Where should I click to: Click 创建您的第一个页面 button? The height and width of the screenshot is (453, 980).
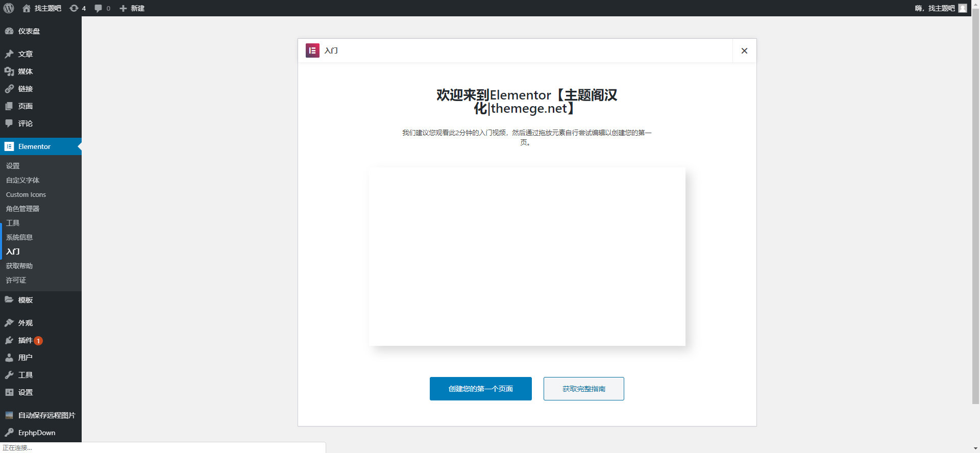(481, 389)
